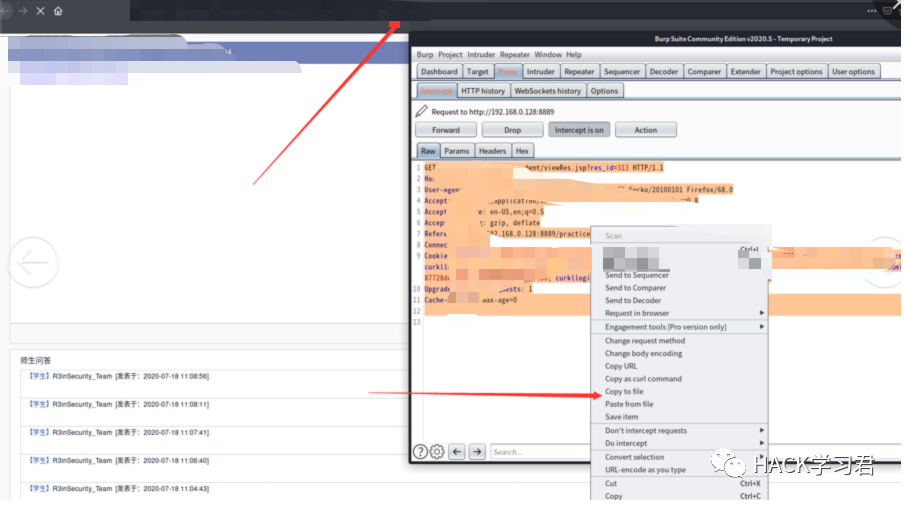
Task: Click the webpage left carousel arrow
Action: tap(33, 262)
